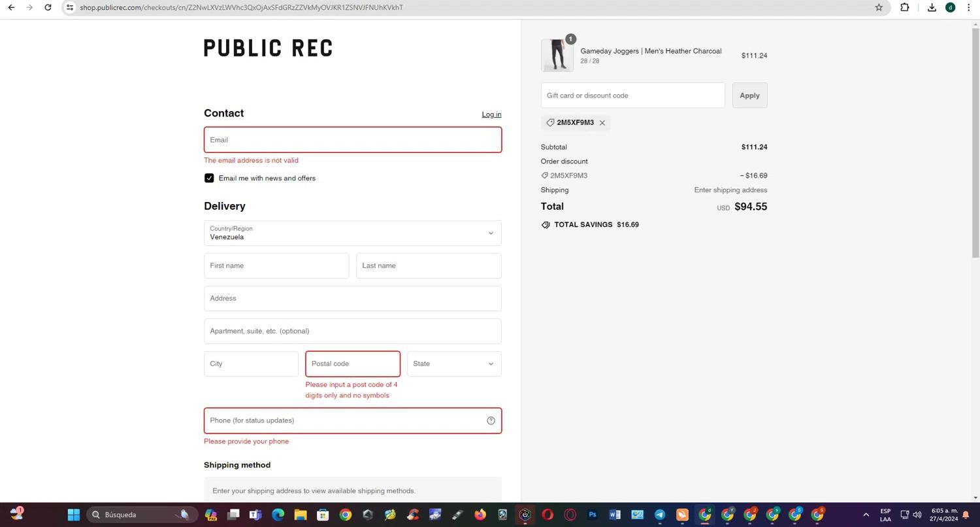Open Firefox from the taskbar
Viewport: 980px width, 527px height.
coord(480,515)
